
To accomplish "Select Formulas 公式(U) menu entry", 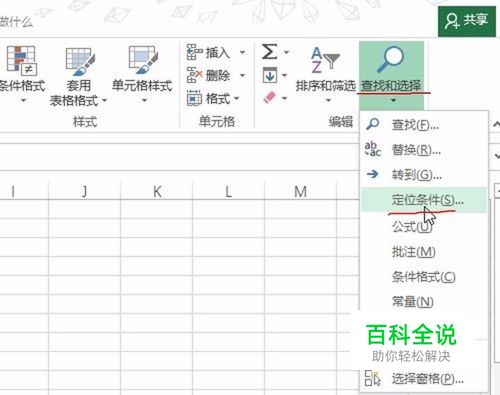I will 424,227.
